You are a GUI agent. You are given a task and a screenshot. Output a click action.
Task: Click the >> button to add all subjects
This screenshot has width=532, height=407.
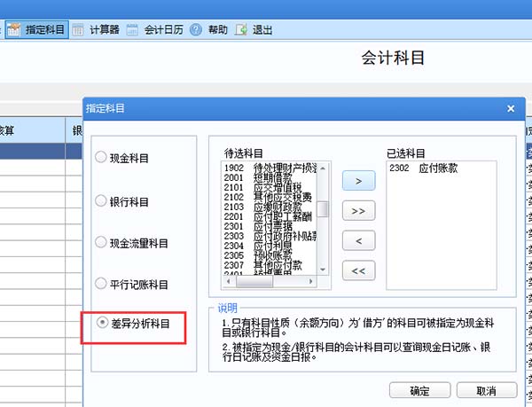[x=358, y=211]
